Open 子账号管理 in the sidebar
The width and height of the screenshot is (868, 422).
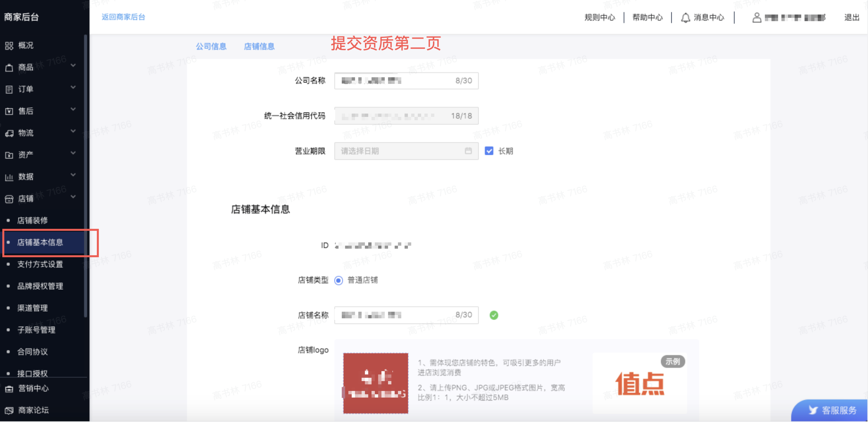[36, 330]
